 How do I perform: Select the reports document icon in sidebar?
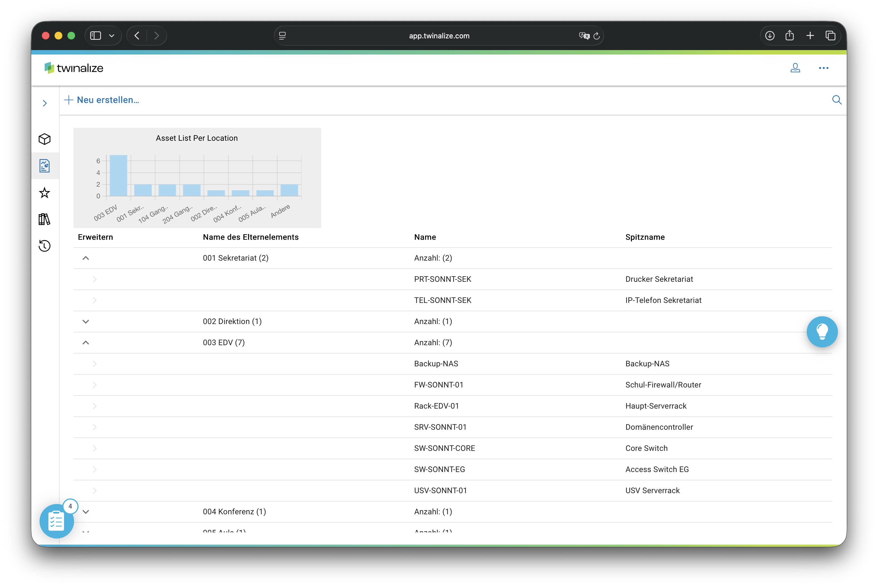(44, 166)
